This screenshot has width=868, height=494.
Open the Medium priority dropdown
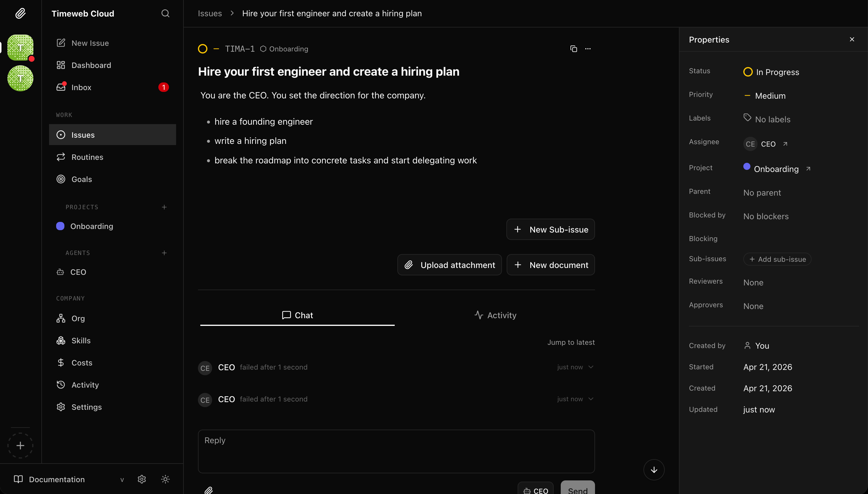[765, 96]
